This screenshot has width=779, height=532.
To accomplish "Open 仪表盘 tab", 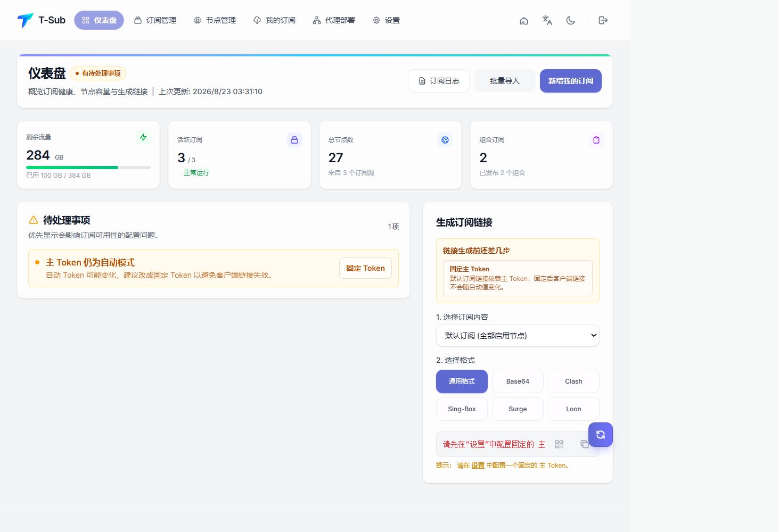I will (x=99, y=20).
